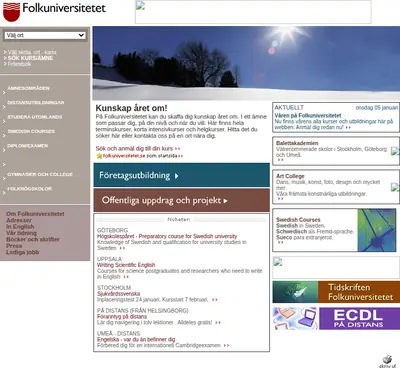Viewport: 400px width, 368px height.
Task: Click the Folkuniversitetet logo
Action: [x=54, y=11]
